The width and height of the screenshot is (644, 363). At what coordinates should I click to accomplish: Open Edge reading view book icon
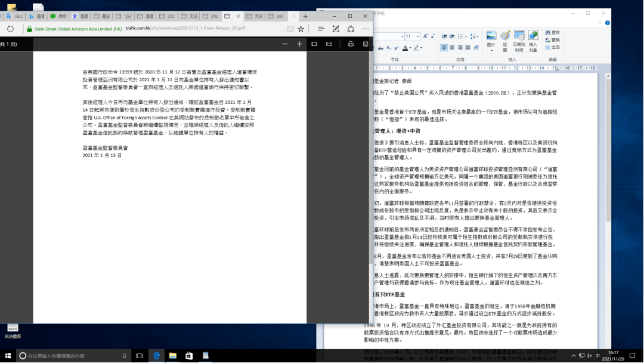(x=290, y=29)
